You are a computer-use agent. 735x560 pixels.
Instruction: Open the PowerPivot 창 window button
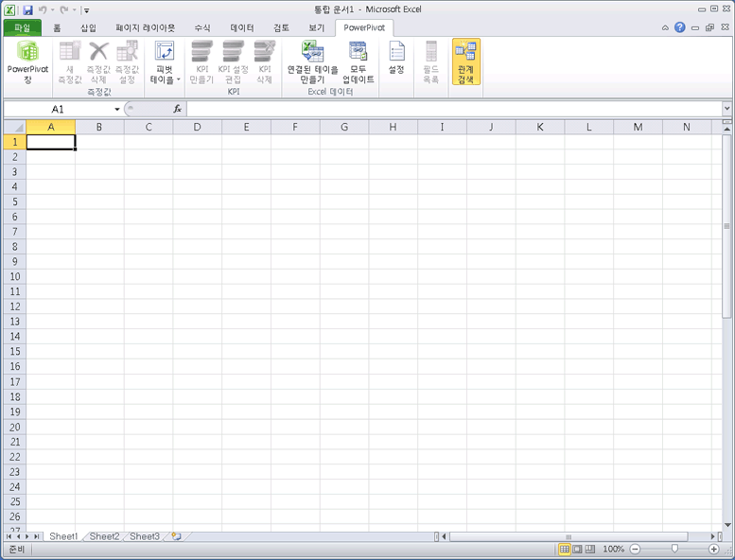click(x=27, y=61)
